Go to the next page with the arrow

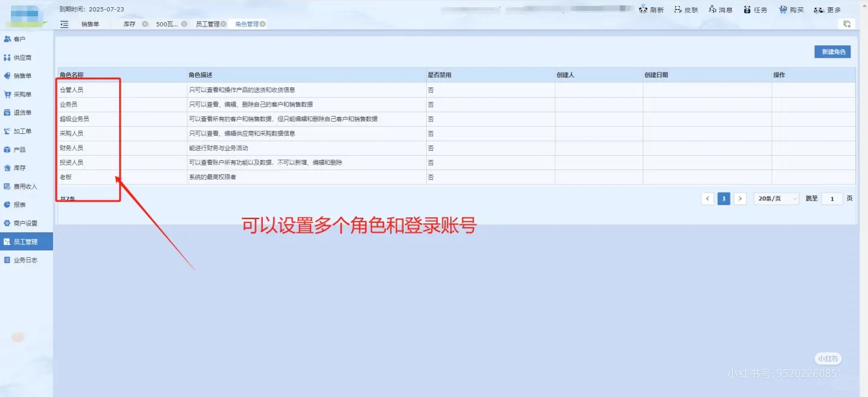pyautogui.click(x=740, y=198)
